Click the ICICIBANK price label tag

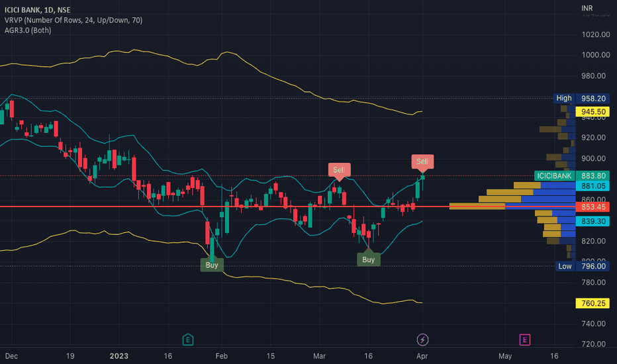(554, 176)
